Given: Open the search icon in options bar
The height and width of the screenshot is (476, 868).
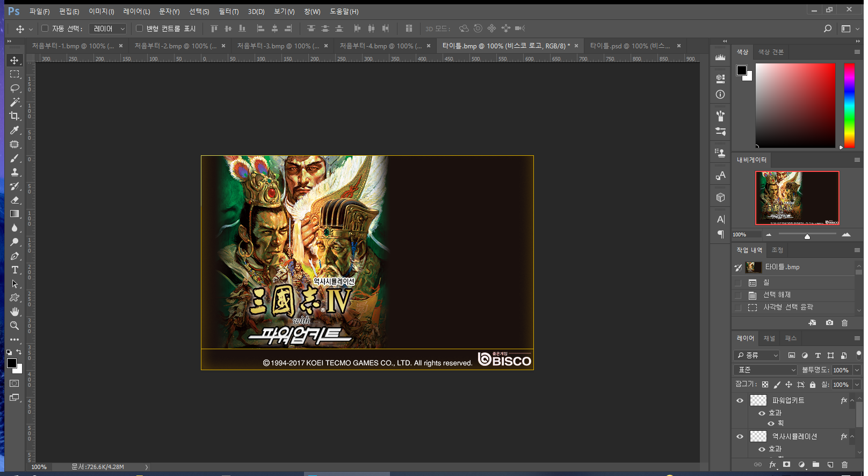Looking at the screenshot, I should click(828, 28).
